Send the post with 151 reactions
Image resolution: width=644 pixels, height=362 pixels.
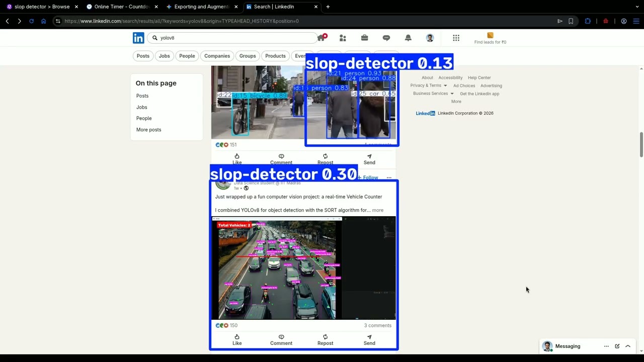369,159
